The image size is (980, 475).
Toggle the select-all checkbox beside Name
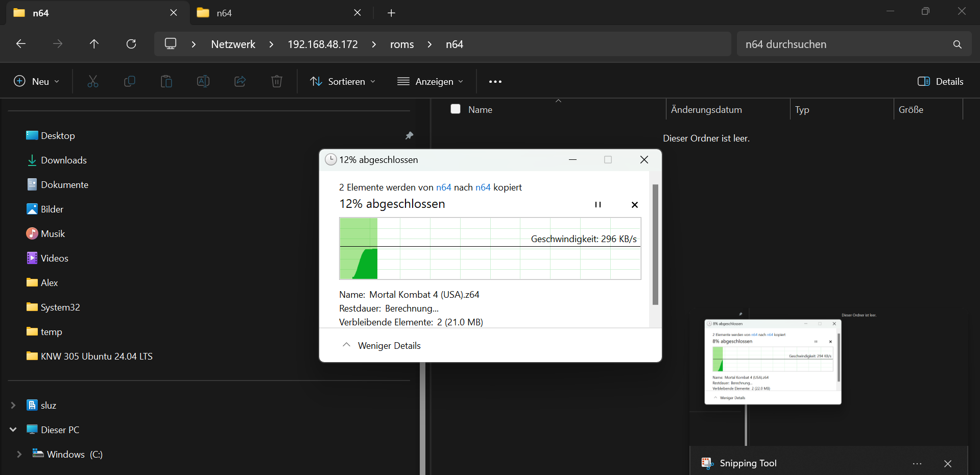[x=456, y=109]
